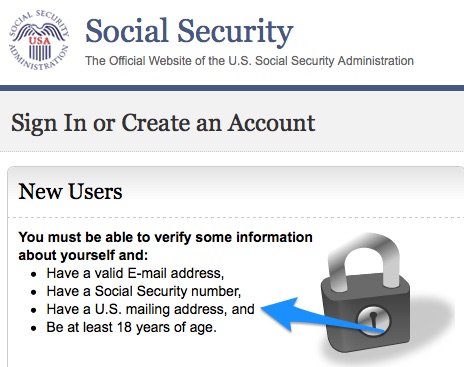The image size is (464, 367).
Task: Select the Sign In or Create an Account heading
Action: coord(163,123)
